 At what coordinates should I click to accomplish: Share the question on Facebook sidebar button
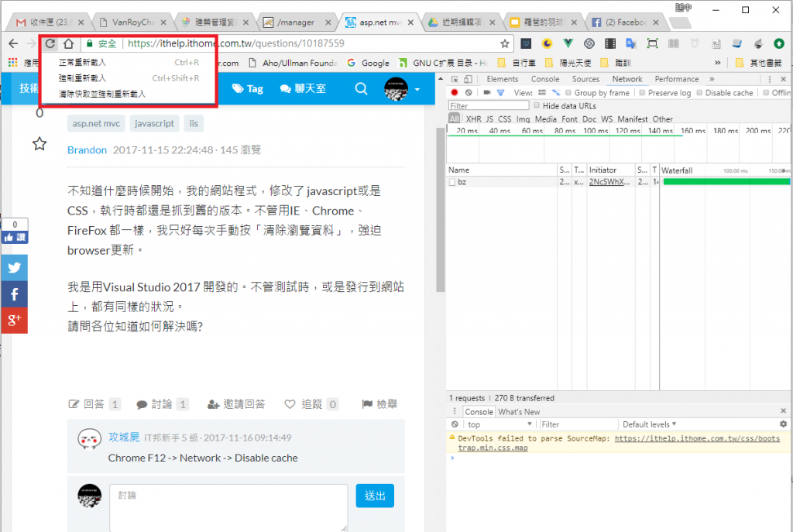pos(14,294)
